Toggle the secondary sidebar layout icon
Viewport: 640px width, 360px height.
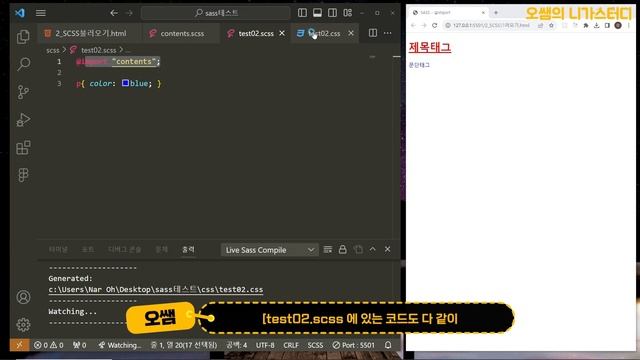pos(332,13)
